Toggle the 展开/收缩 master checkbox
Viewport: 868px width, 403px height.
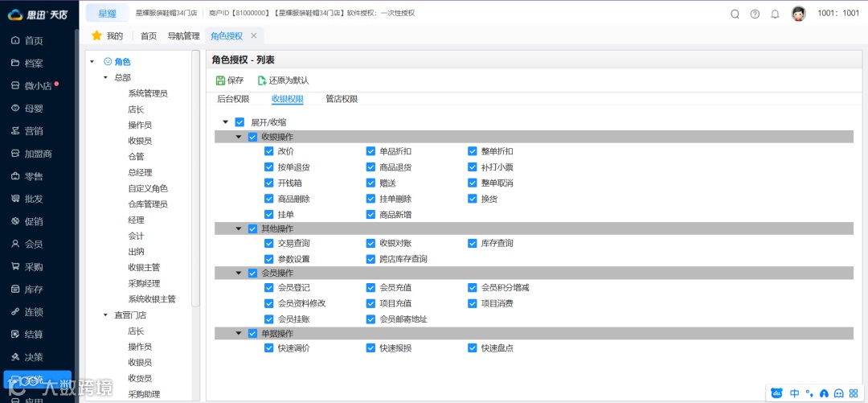click(x=240, y=122)
